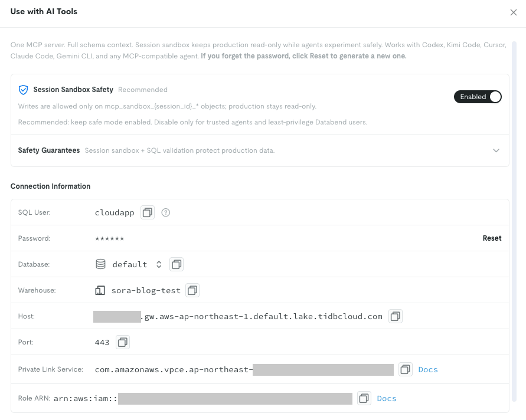Open Docs link for Private Link Service
The image size is (526, 420).
tap(428, 369)
